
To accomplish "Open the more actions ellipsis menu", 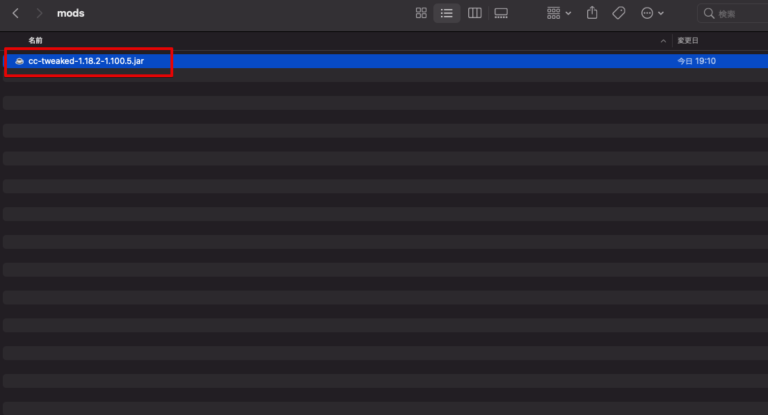I will coord(652,13).
